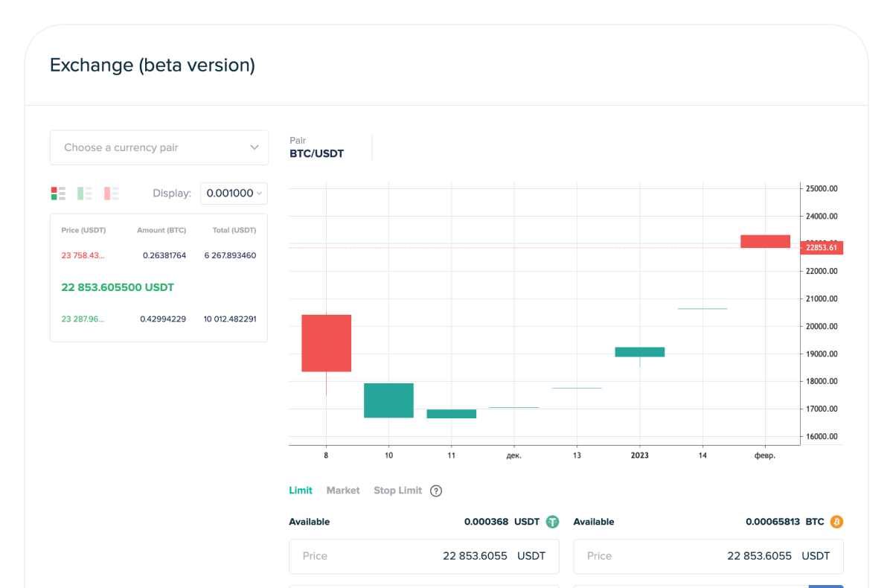The width and height of the screenshot is (893, 588).
Task: Click the total 6 267.893460 value
Action: point(231,255)
